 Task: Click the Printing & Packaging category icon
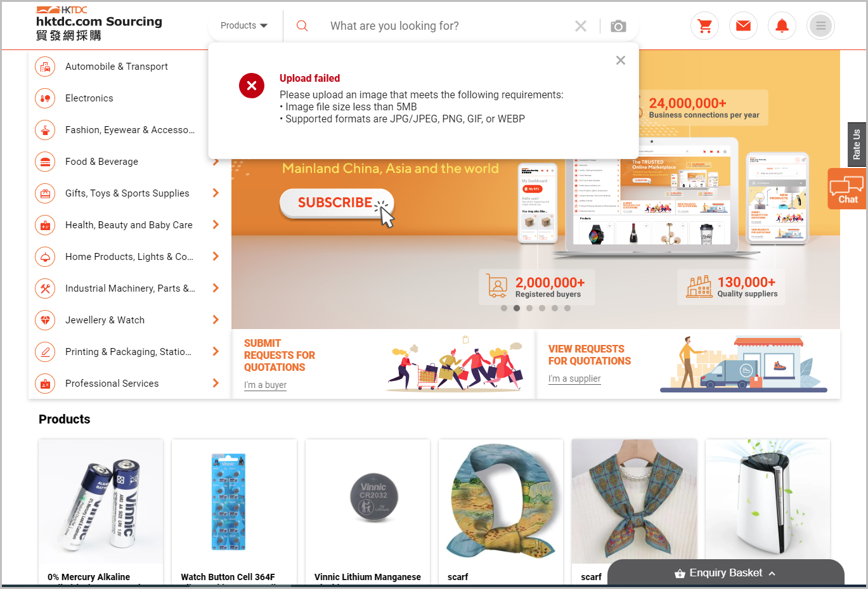coord(45,351)
